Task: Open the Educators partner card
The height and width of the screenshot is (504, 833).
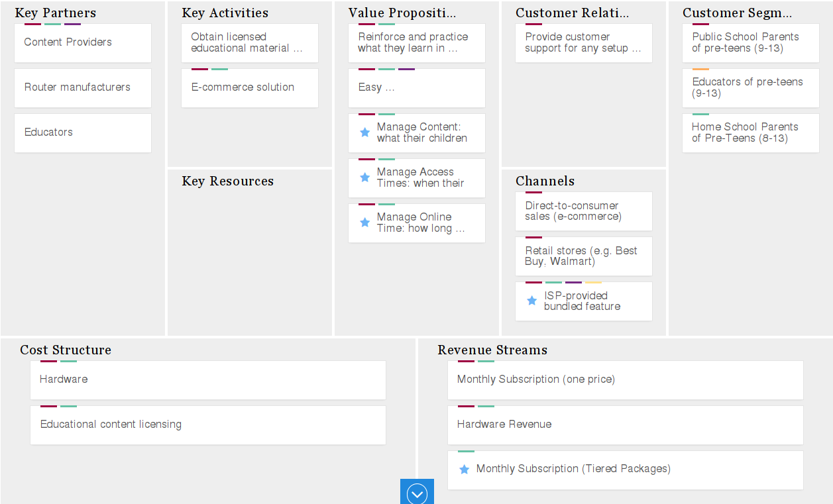Action: click(83, 133)
